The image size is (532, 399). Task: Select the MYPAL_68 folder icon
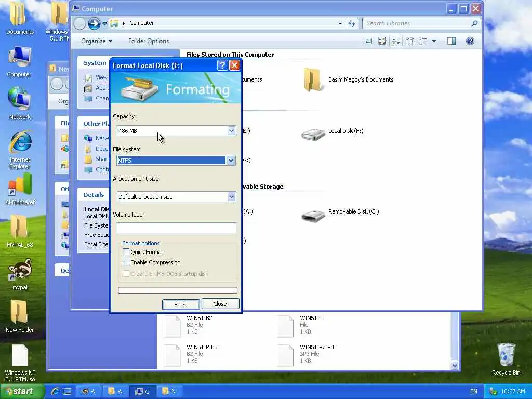tap(20, 231)
